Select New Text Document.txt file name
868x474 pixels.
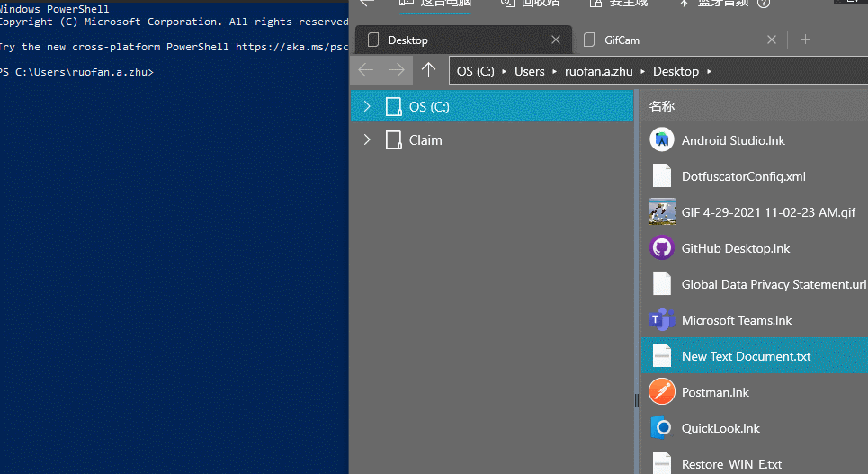(747, 356)
